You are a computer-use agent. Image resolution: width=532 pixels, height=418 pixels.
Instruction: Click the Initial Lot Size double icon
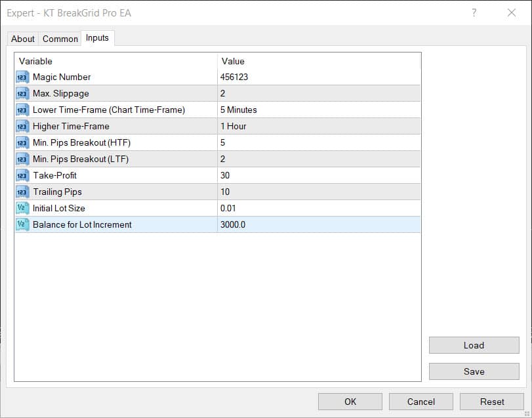point(22,208)
